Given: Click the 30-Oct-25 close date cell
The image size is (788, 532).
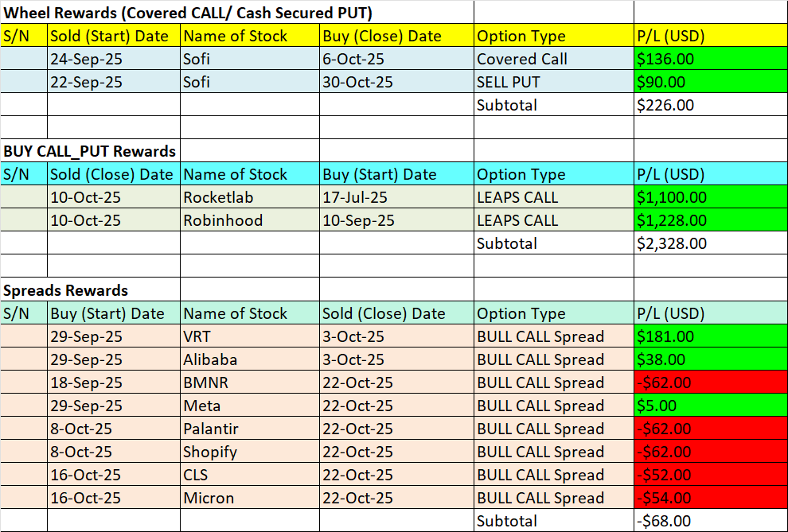Looking at the screenshot, I should 396,82.
